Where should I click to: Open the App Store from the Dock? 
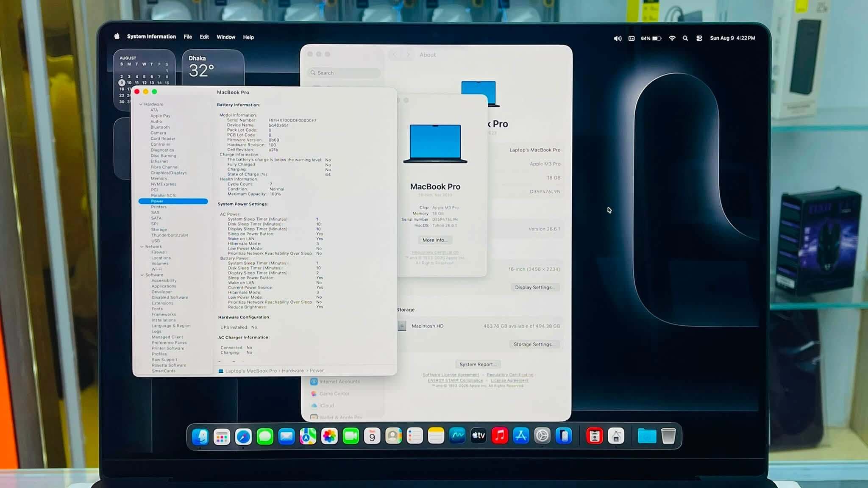click(521, 436)
